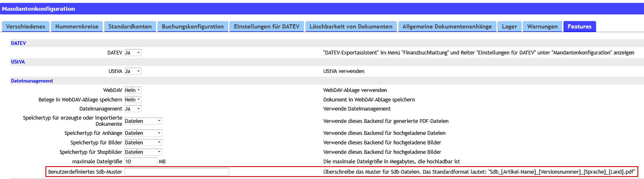Expand the Speichertyp für Bilder dropdown
Screen dimensions: 644x179
tap(143, 142)
